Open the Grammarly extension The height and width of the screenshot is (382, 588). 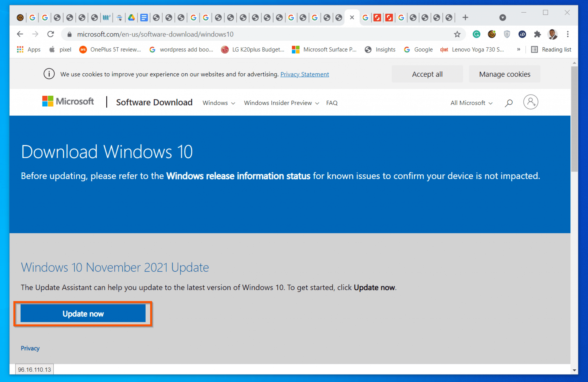[477, 34]
